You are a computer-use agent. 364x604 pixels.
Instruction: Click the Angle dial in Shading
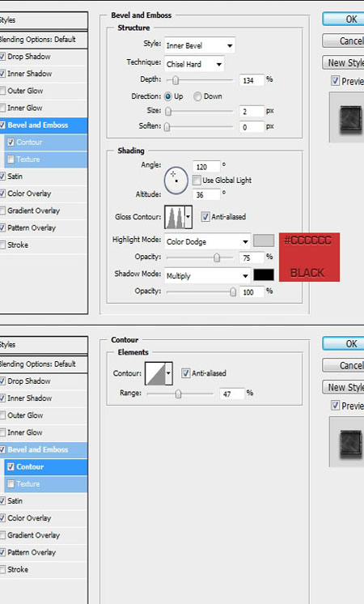tap(176, 181)
